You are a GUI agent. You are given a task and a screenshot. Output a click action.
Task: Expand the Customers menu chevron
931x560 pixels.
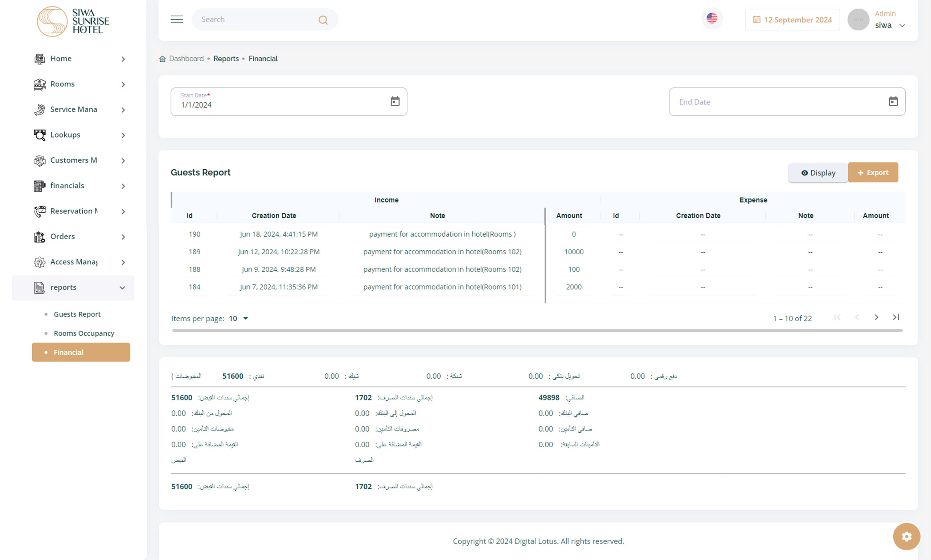(x=123, y=160)
